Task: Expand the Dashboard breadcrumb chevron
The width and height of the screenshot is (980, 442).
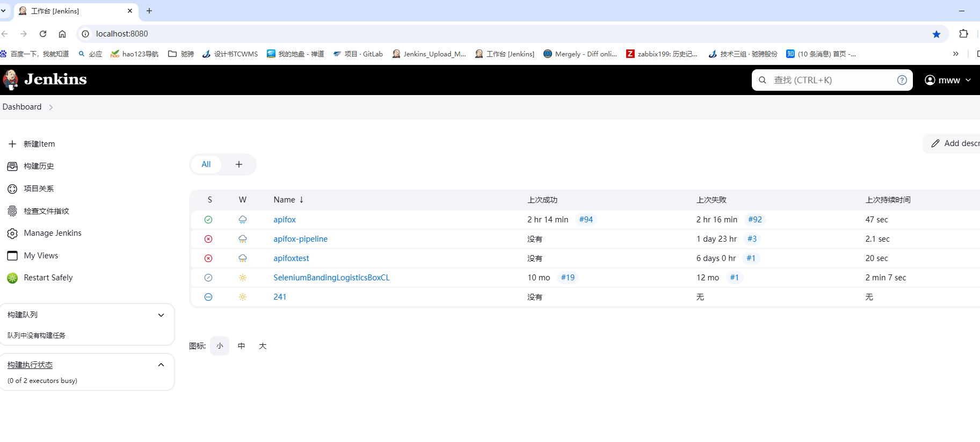Action: click(x=51, y=107)
